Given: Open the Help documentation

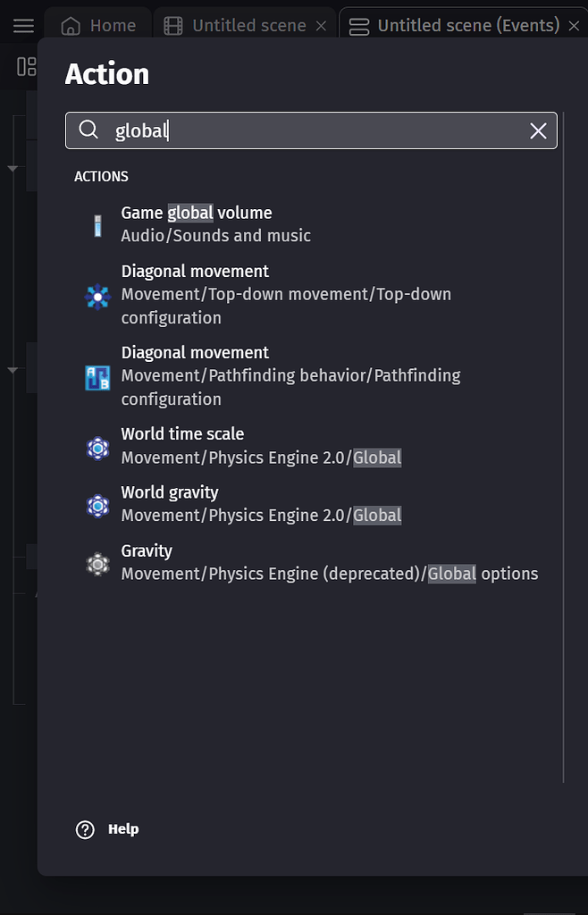Looking at the screenshot, I should click(122, 829).
